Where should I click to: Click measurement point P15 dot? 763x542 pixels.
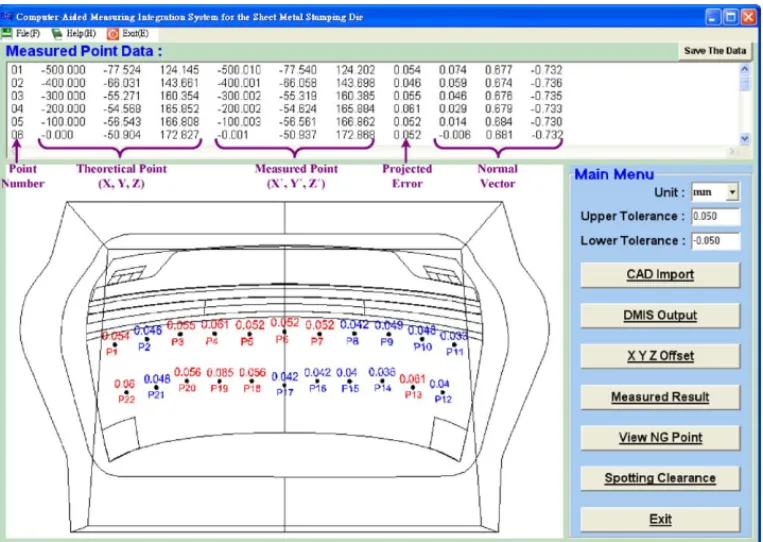tap(349, 381)
